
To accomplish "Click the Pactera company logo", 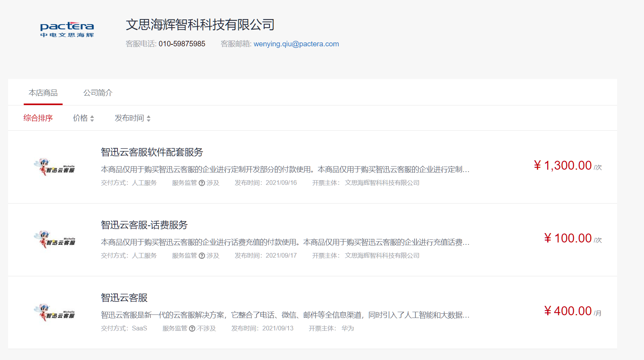I will (x=67, y=30).
